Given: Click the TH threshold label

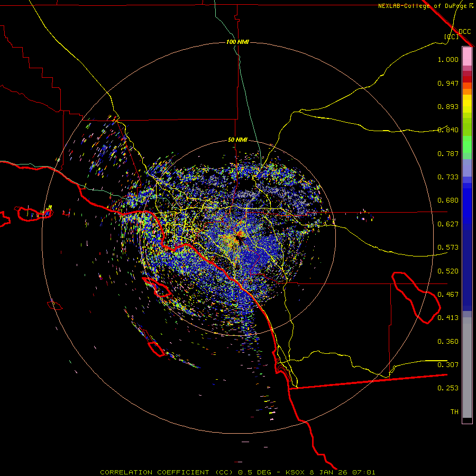Looking at the screenshot, I should 454,412.
